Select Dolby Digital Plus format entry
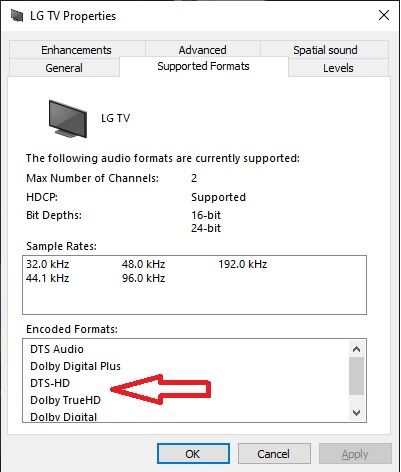 75,366
